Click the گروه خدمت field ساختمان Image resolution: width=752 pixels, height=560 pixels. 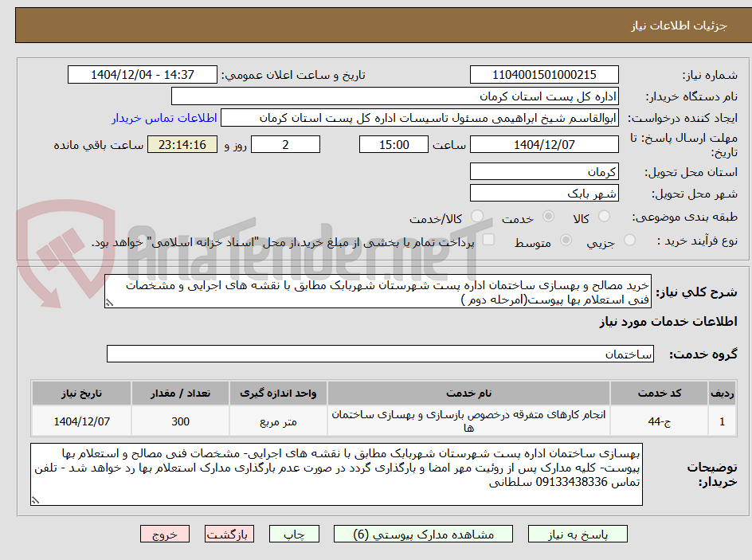[x=380, y=354]
